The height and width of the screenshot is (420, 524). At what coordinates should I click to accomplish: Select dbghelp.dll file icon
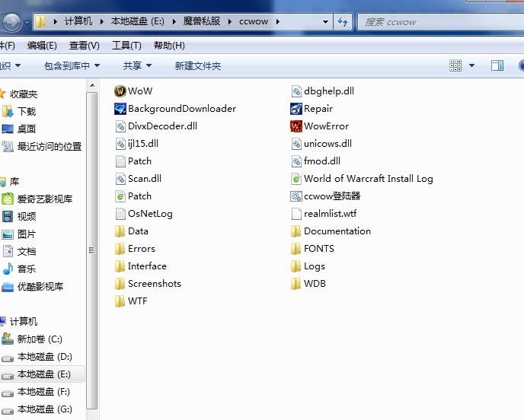click(296, 91)
